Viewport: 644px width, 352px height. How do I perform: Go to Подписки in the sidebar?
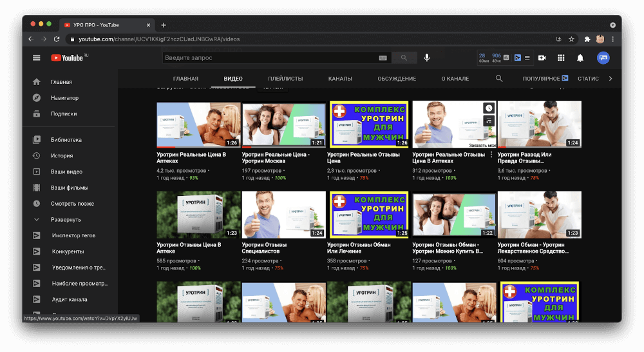64,113
